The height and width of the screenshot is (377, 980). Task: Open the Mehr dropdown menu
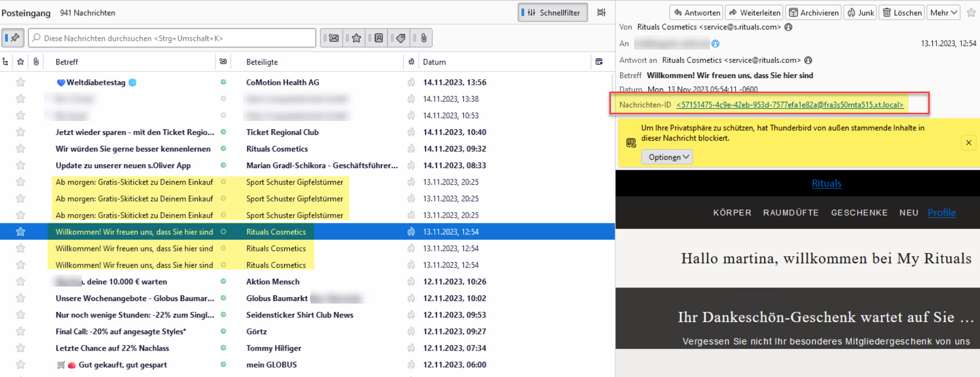coord(943,12)
